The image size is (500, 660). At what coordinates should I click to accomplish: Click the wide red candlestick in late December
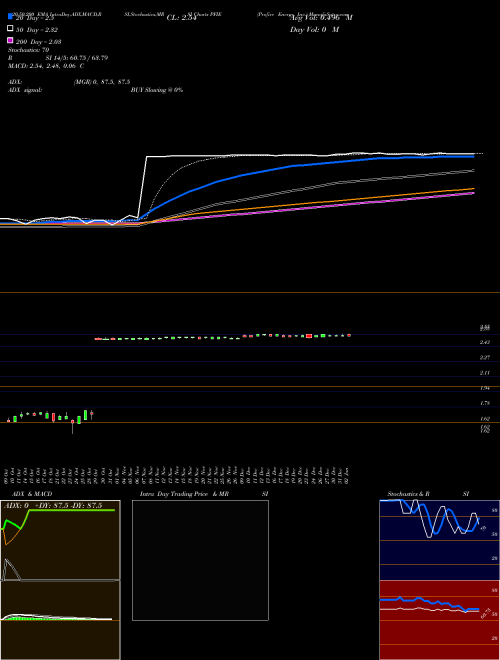click(309, 336)
